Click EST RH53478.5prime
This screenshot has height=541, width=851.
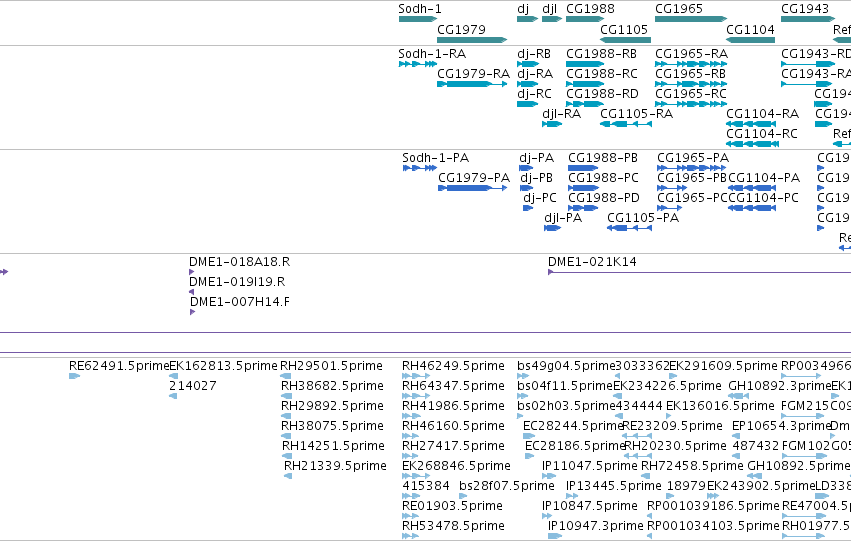coord(453,527)
